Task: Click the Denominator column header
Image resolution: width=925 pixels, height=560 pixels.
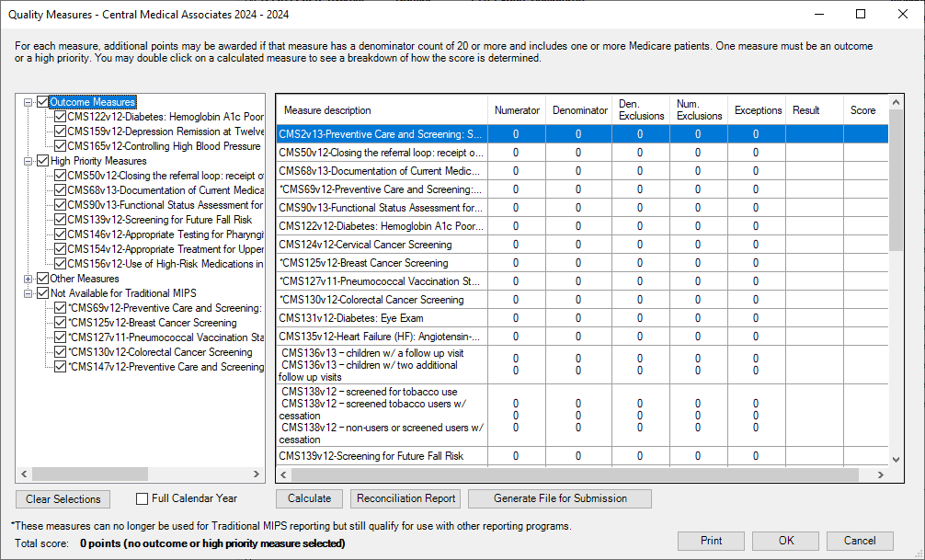Action: [x=579, y=110]
